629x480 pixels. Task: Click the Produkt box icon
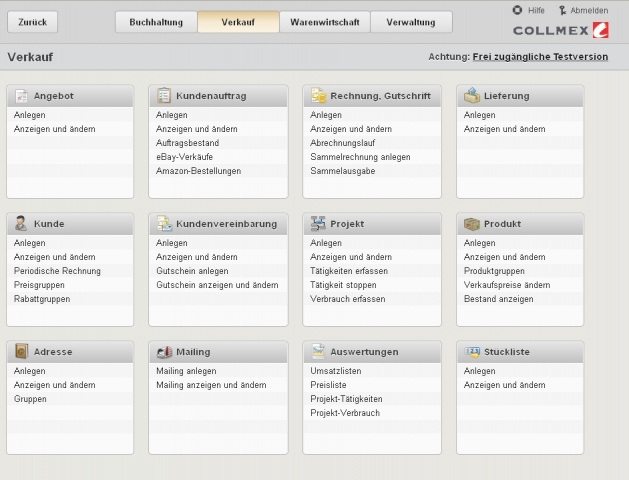tap(472, 224)
